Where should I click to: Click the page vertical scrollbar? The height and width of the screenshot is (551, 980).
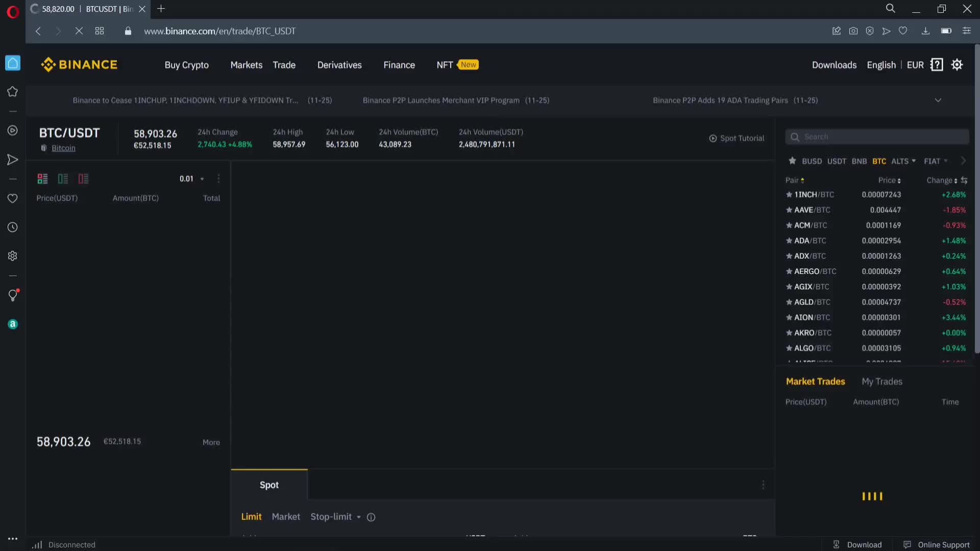click(x=977, y=199)
